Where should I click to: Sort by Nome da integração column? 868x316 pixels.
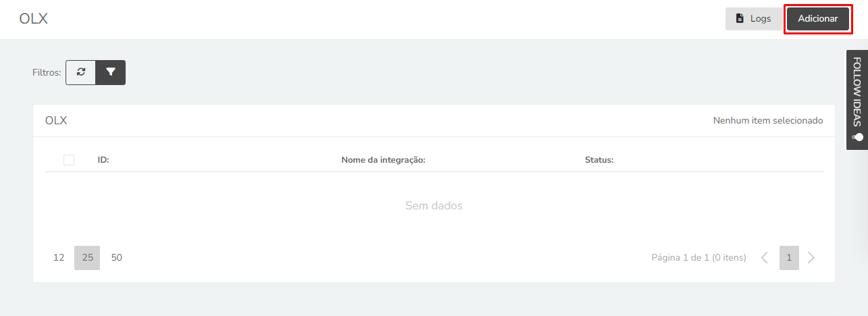(x=383, y=160)
